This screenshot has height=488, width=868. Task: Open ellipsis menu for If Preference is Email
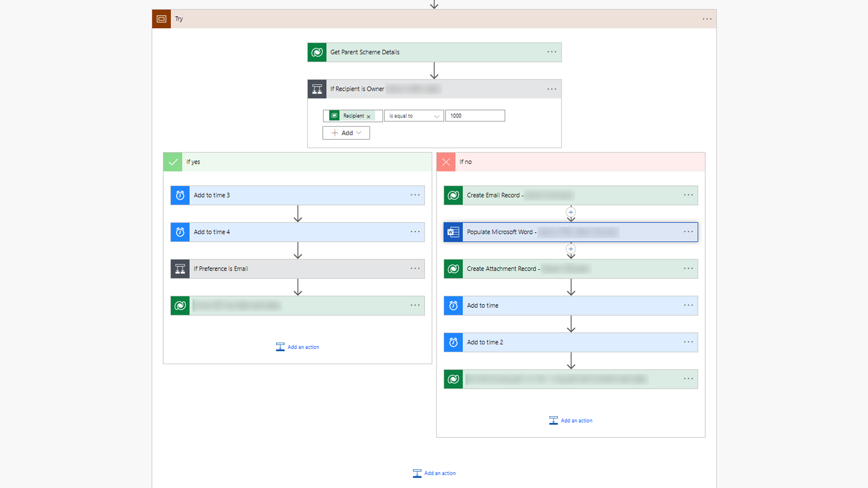click(x=415, y=268)
